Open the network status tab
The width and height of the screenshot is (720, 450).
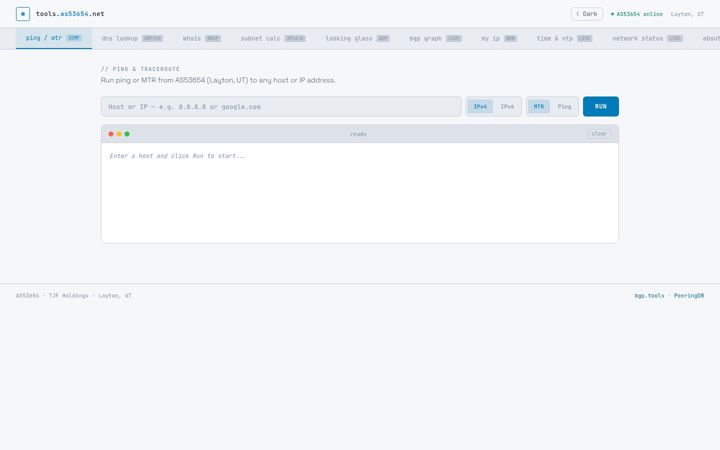[647, 39]
